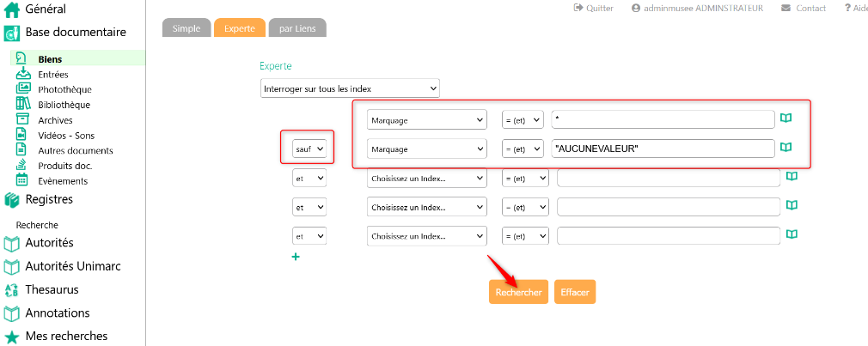The image size is (868, 346).
Task: Switch to the Simple search tab
Action: pos(186,28)
